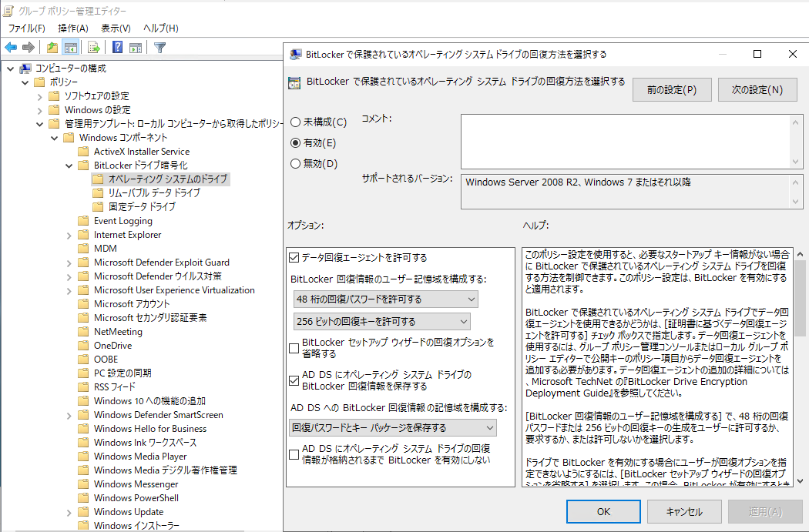
Task: Click the policy setting icon beside dialog heading
Action: [x=294, y=82]
